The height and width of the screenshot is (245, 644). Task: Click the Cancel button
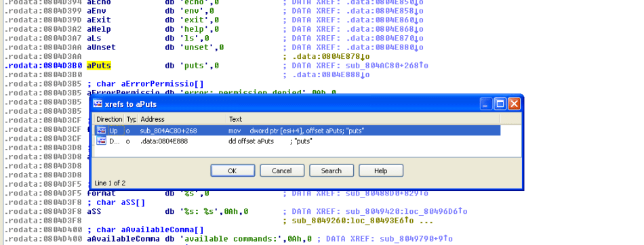click(x=282, y=171)
